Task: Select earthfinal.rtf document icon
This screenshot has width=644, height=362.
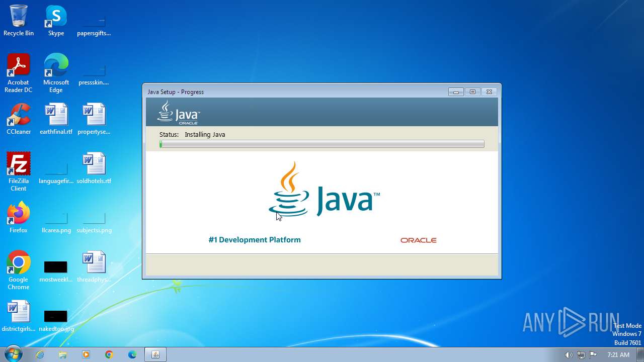Action: click(56, 120)
